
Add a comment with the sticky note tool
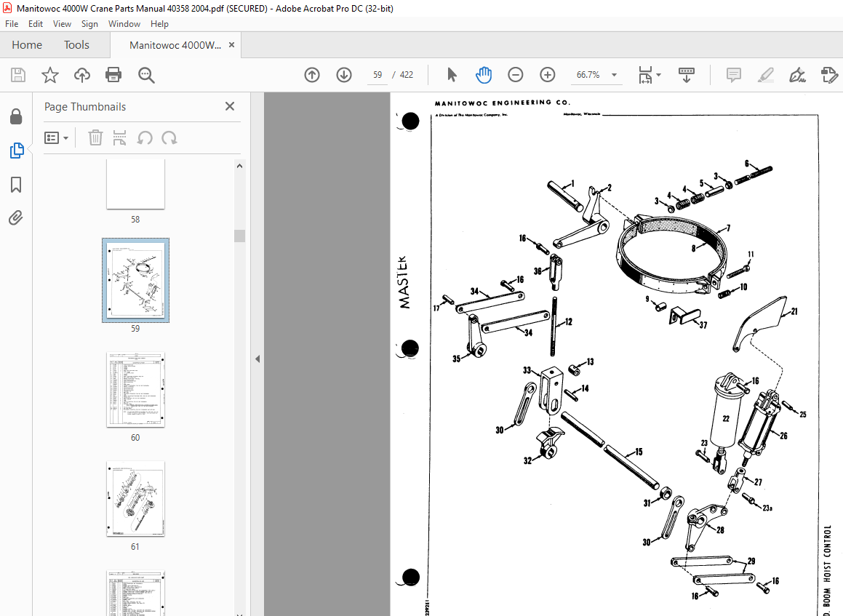coord(733,75)
